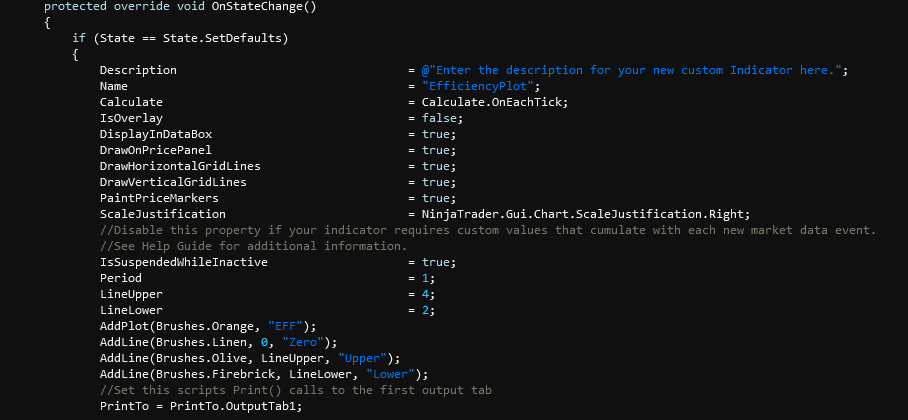Click Calculate.OnEachTick value

coord(494,102)
